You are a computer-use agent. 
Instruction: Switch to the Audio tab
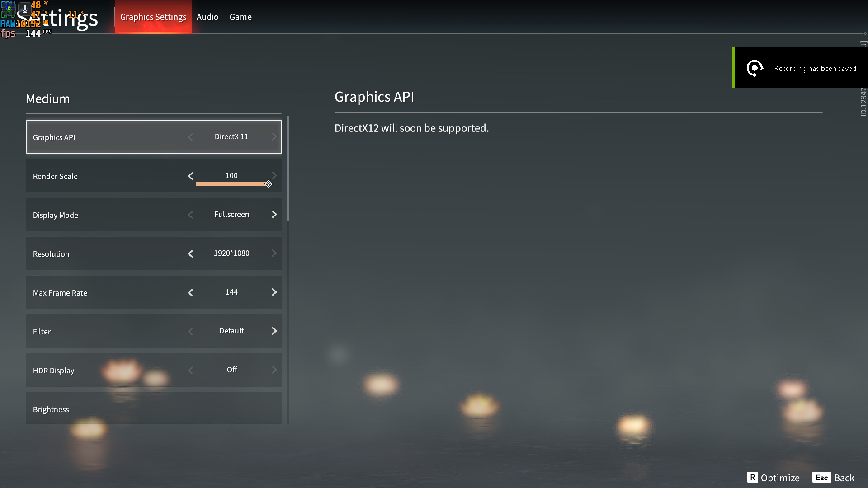point(208,17)
